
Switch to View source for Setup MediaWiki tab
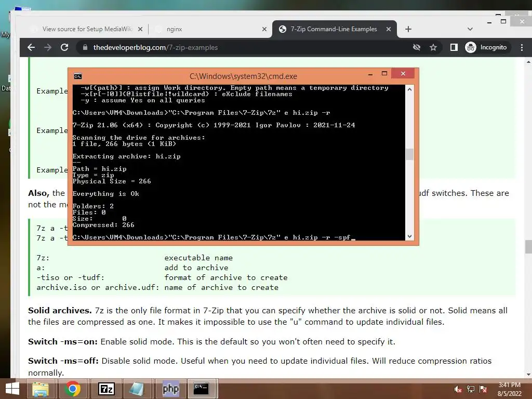[x=87, y=29]
